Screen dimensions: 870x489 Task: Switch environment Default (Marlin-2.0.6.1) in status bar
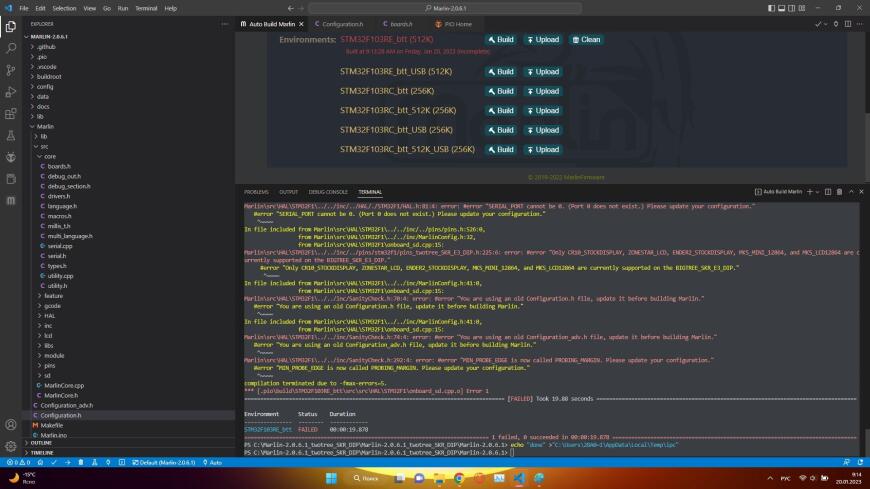pyautogui.click(x=164, y=462)
